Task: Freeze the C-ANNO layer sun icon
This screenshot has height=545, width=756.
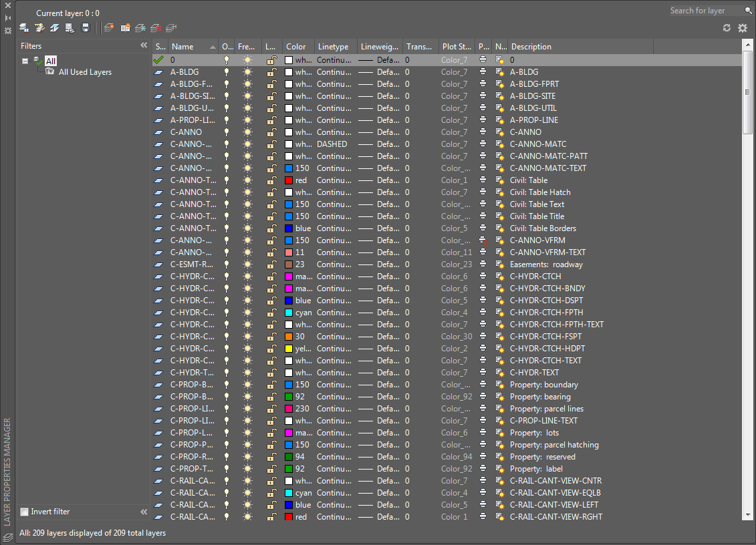Action: [248, 132]
